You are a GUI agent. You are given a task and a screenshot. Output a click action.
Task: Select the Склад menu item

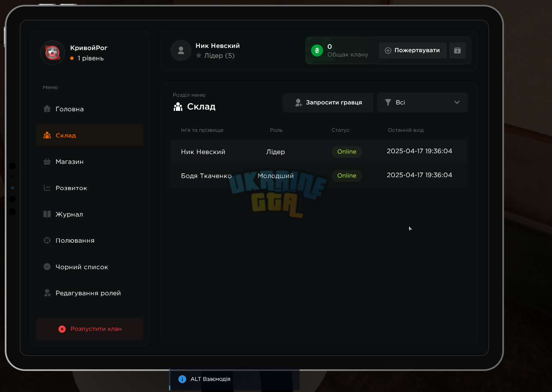click(x=90, y=135)
